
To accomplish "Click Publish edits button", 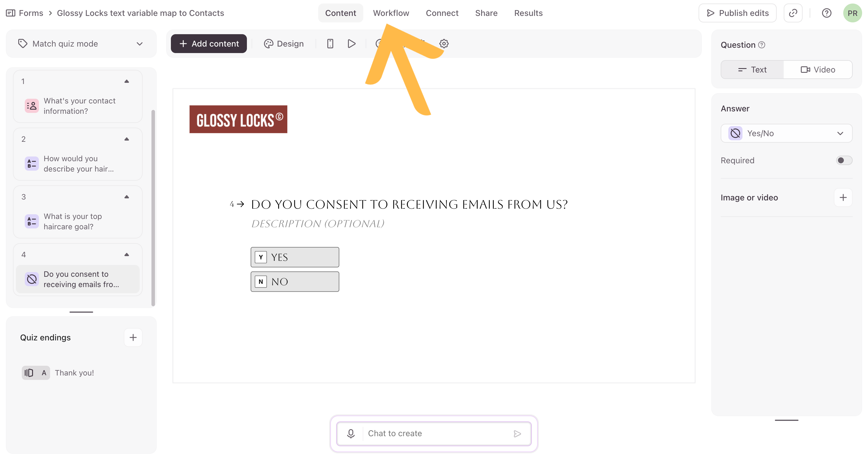I will coord(737,13).
